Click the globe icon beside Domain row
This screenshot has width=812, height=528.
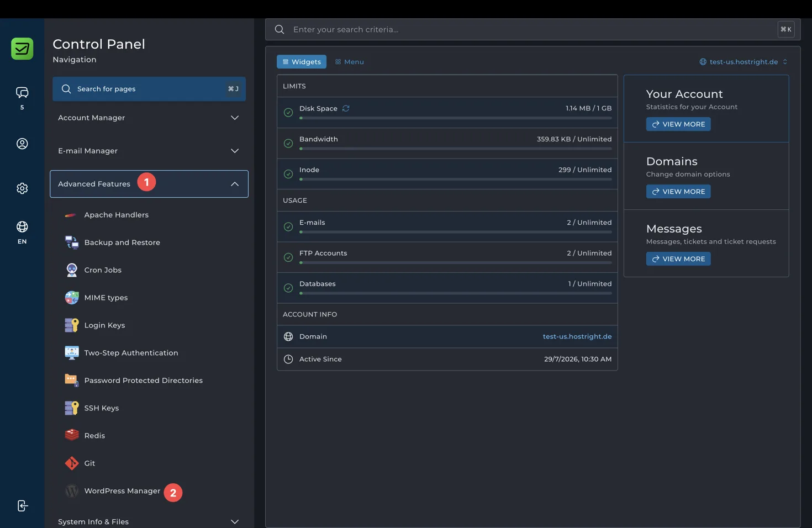[288, 336]
